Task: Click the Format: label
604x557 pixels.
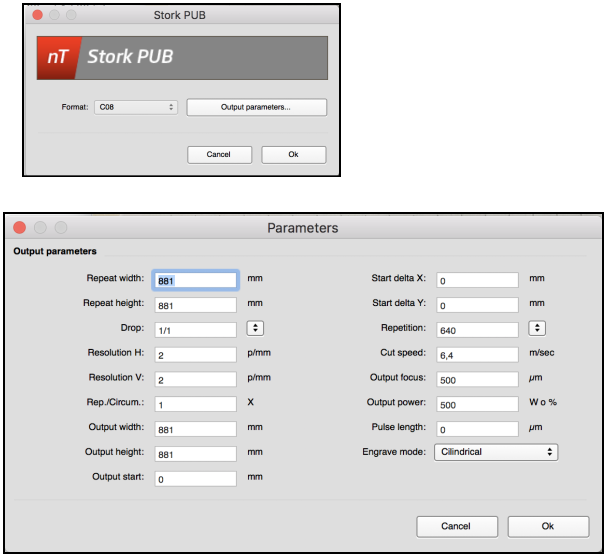Action: click(75, 107)
